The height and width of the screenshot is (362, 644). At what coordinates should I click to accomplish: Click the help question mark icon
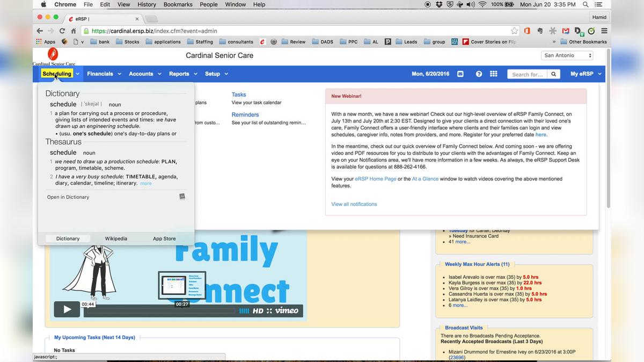click(x=478, y=74)
